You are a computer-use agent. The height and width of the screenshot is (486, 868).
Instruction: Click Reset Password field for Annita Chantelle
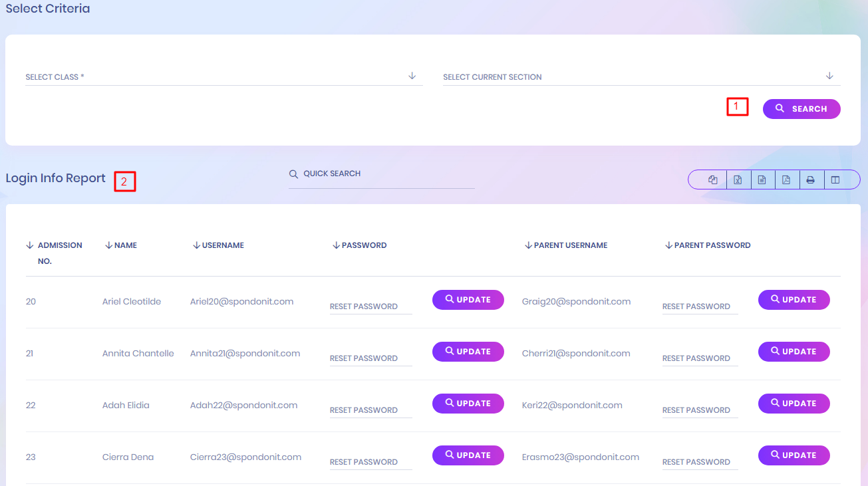(x=370, y=358)
